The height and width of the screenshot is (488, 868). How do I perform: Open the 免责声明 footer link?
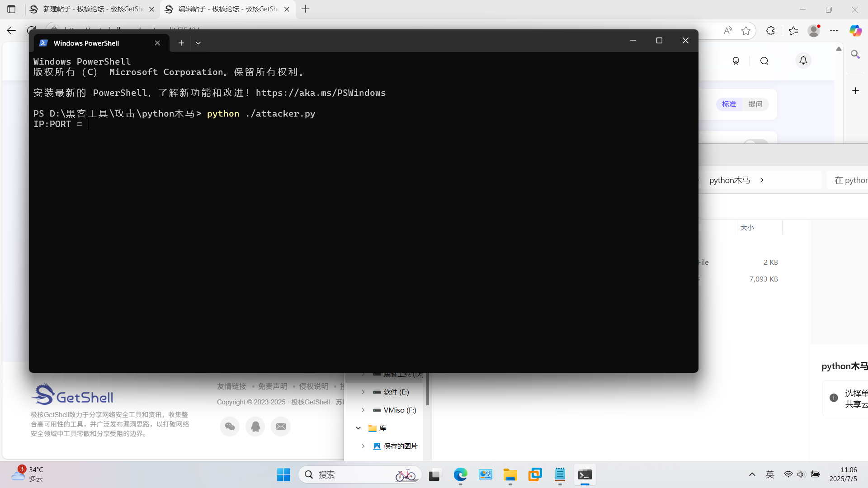tap(273, 386)
